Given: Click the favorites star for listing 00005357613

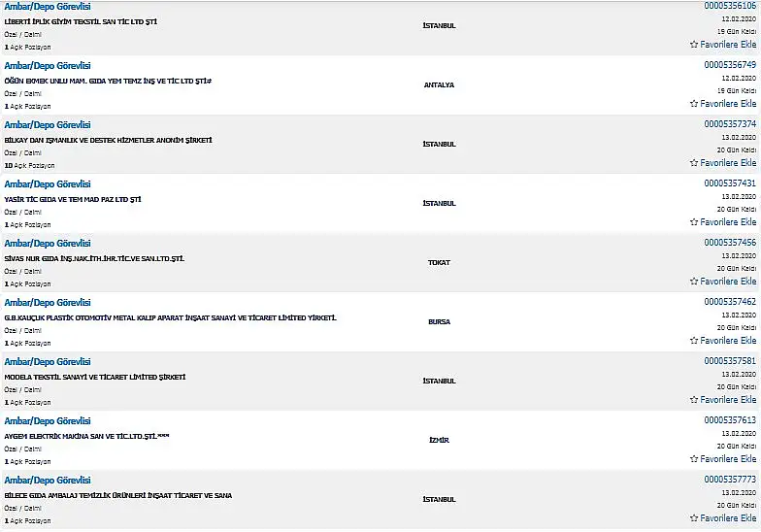Looking at the screenshot, I should (694, 458).
